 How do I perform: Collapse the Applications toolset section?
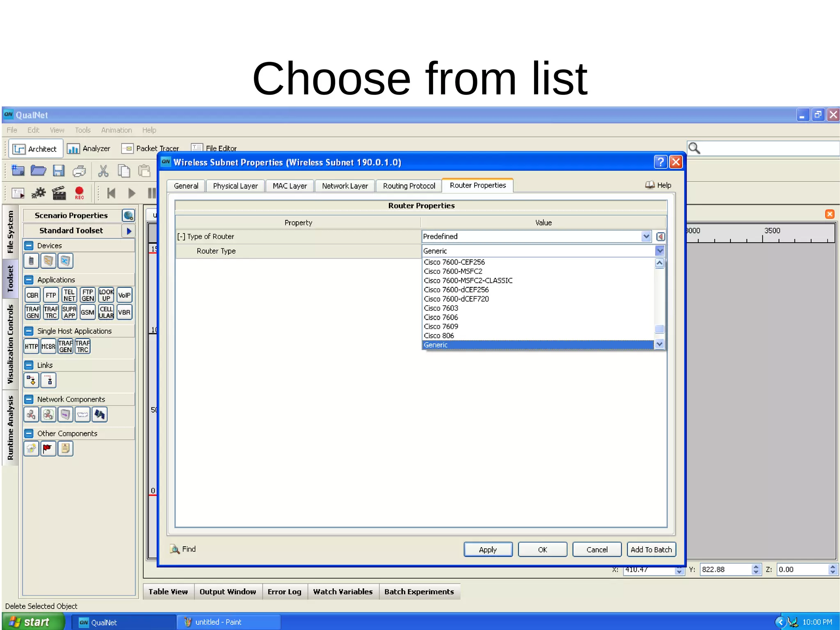click(29, 280)
